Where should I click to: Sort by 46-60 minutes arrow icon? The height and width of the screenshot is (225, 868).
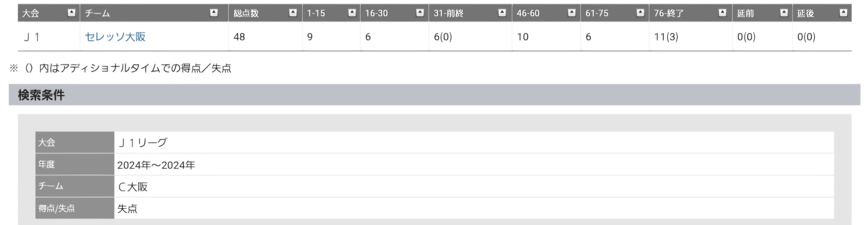point(572,13)
